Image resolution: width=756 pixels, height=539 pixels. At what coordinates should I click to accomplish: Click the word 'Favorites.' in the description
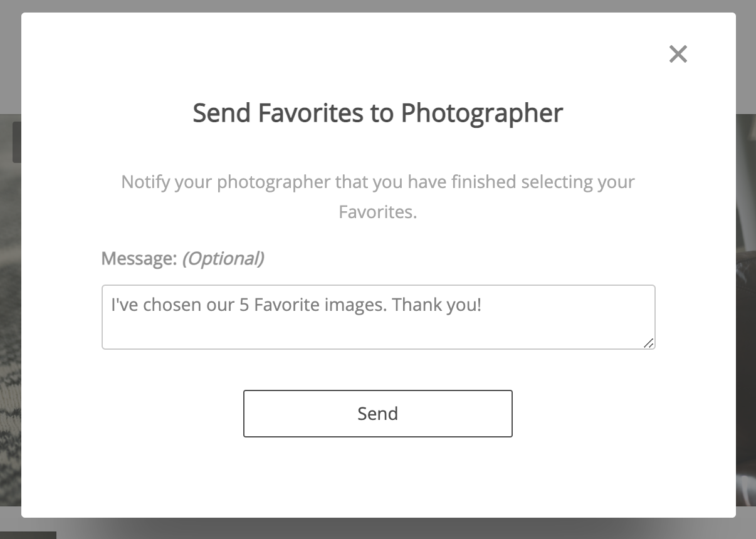click(x=378, y=212)
